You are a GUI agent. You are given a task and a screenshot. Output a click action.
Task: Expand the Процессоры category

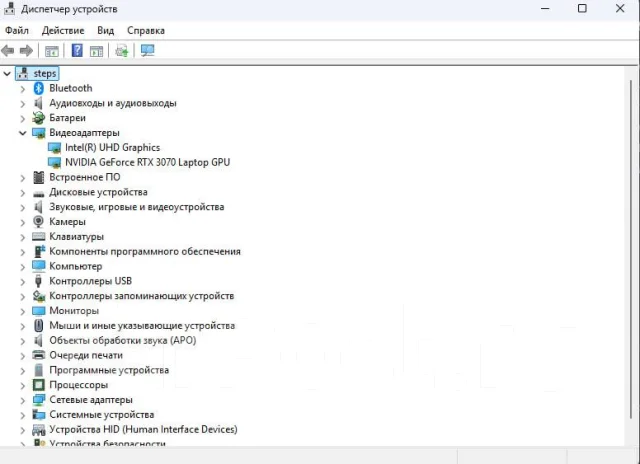coord(23,385)
